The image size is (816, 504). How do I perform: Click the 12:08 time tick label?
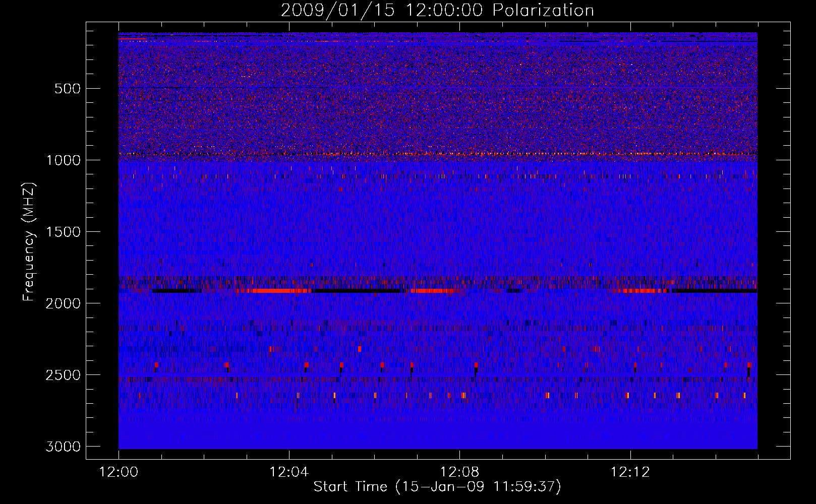(x=459, y=472)
